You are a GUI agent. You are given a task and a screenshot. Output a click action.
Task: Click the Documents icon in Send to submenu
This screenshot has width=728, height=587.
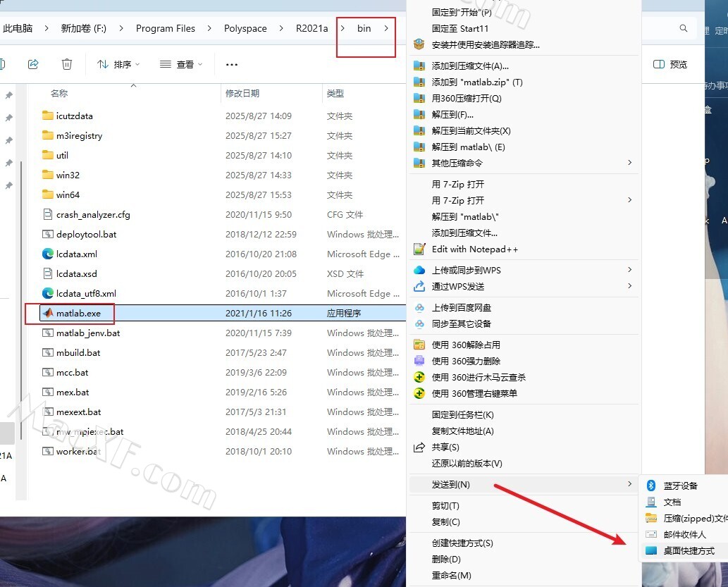651,502
